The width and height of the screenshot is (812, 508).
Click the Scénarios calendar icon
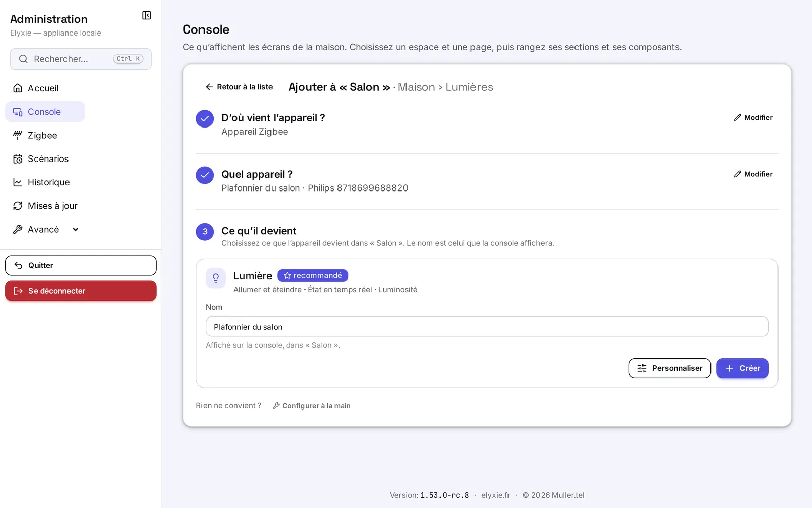point(18,159)
